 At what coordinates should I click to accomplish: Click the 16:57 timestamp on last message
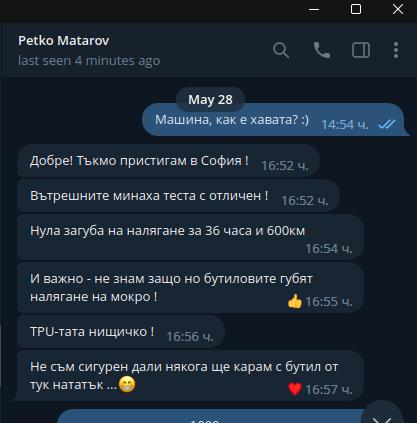[329, 389]
